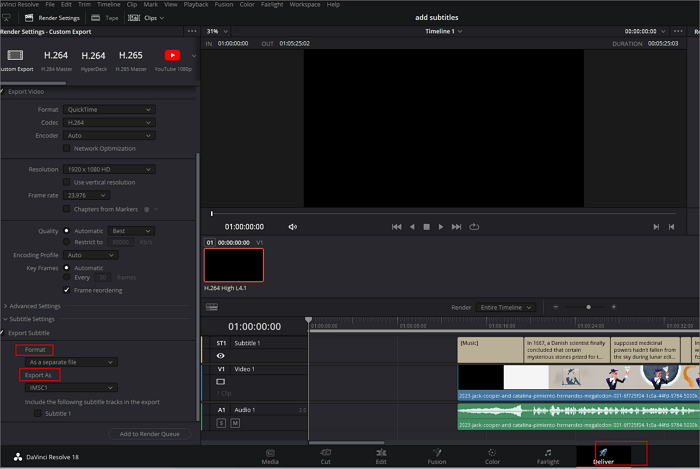
Task: Go to the Fusion page
Action: pos(437,457)
